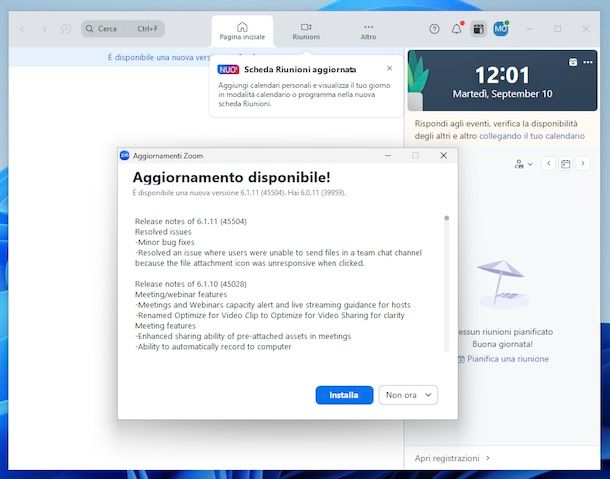
Task: Click -Ability to automatically record to computer line
Action: point(213,347)
